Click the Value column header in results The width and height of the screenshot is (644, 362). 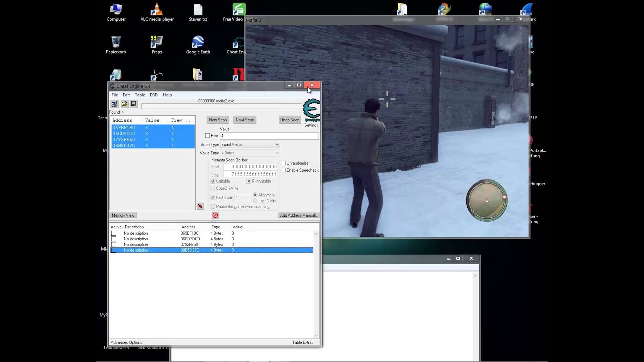[x=152, y=120]
